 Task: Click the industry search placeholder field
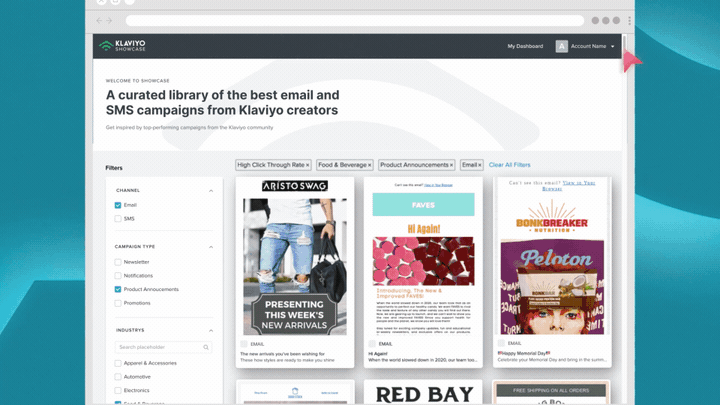pyautogui.click(x=163, y=347)
